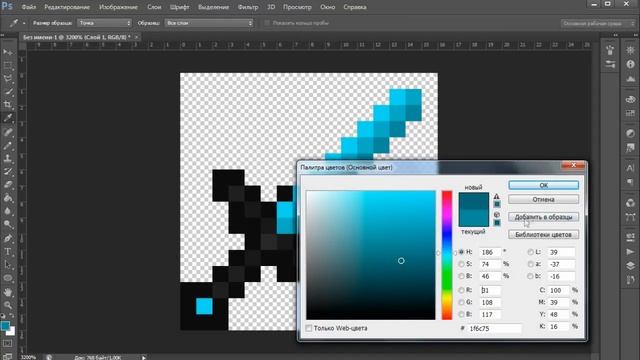Select the Lasso tool
The image size is (640, 360).
point(8,78)
